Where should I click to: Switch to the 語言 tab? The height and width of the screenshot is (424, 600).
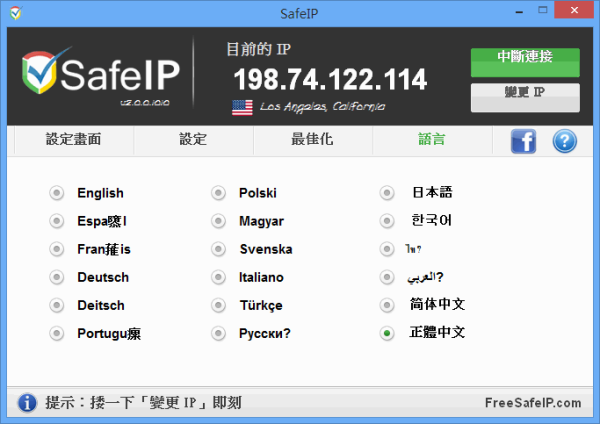pyautogui.click(x=432, y=139)
